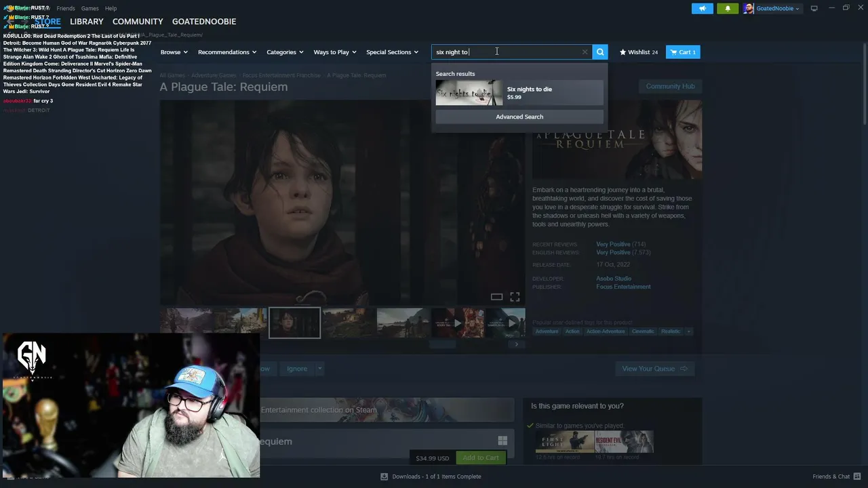Click the Cinematic tag
This screenshot has width=868, height=488.
coord(643,331)
